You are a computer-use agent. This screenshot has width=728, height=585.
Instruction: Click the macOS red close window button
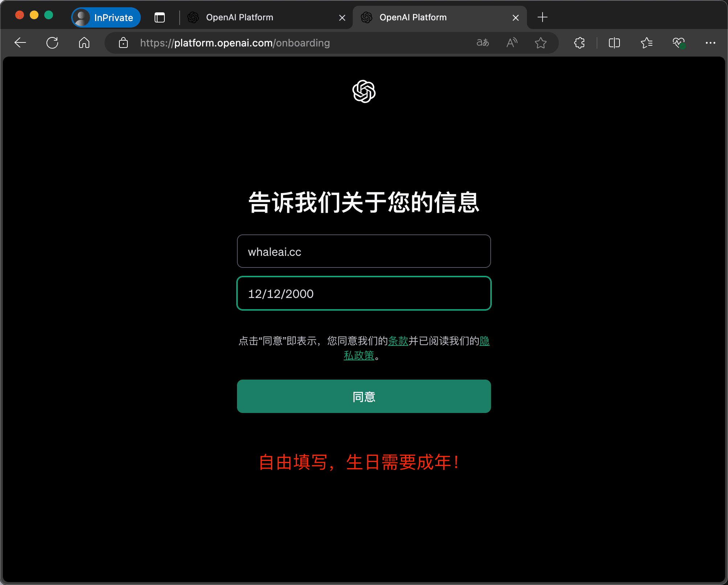[x=20, y=15]
